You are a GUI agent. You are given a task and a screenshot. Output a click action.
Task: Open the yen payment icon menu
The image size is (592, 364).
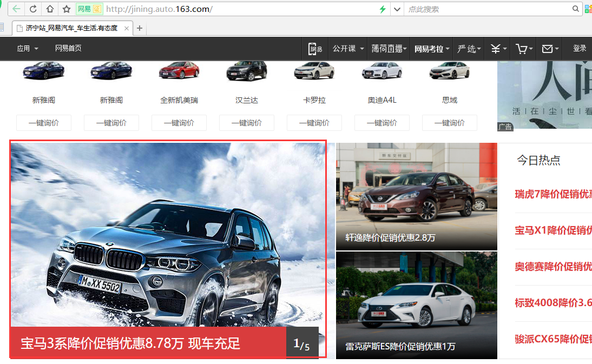click(498, 49)
